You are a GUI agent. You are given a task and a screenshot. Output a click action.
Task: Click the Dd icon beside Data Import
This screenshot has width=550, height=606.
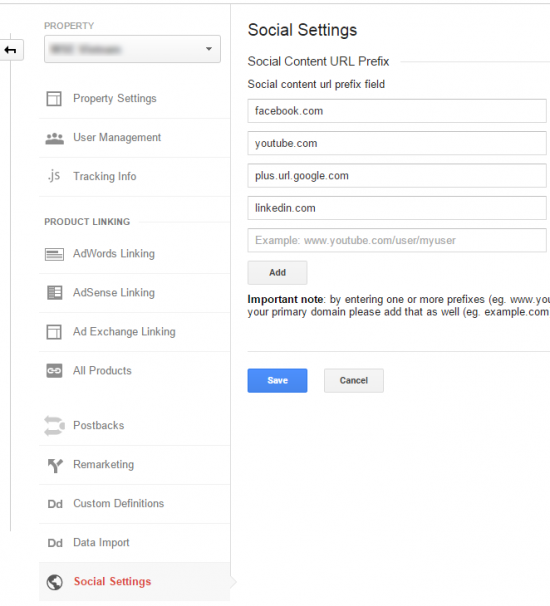[55, 543]
